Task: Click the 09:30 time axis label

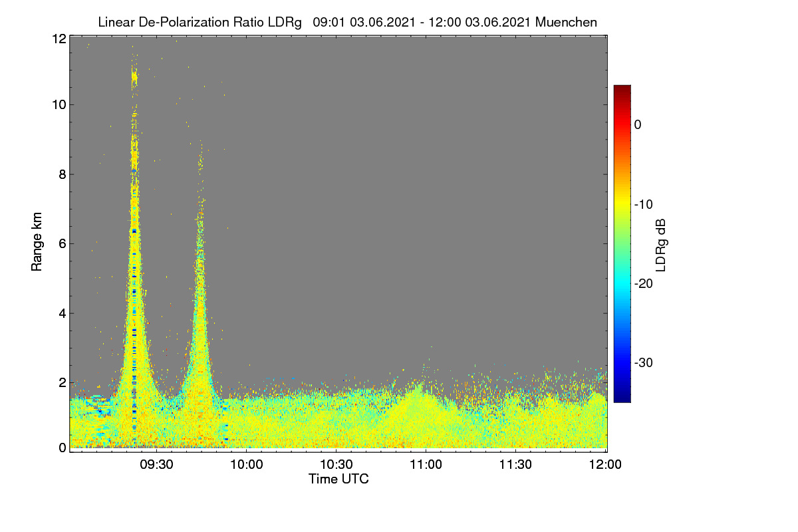Action: tap(156, 464)
